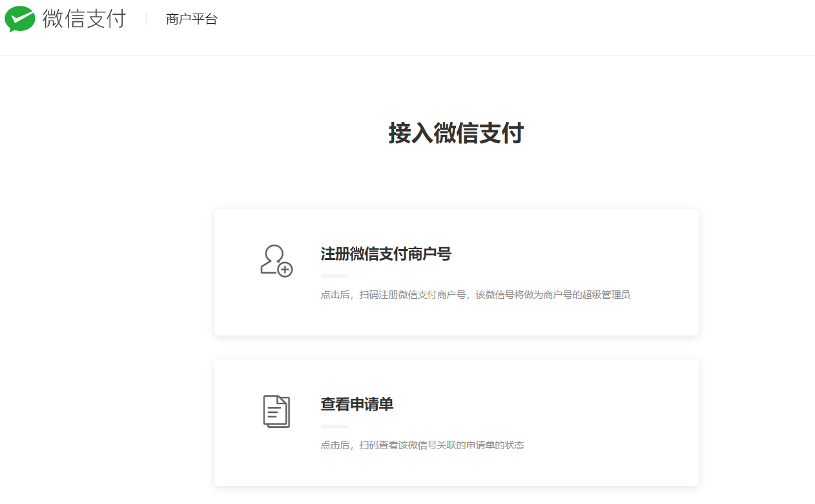Image resolution: width=815 pixels, height=504 pixels.
Task: Click the document icon for application forms
Action: (276, 411)
